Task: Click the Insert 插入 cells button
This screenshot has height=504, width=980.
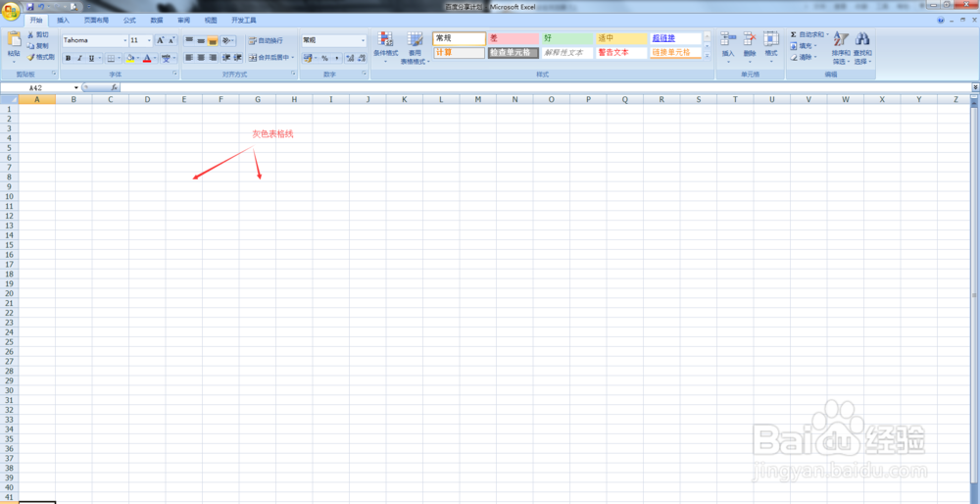Action: click(x=727, y=47)
